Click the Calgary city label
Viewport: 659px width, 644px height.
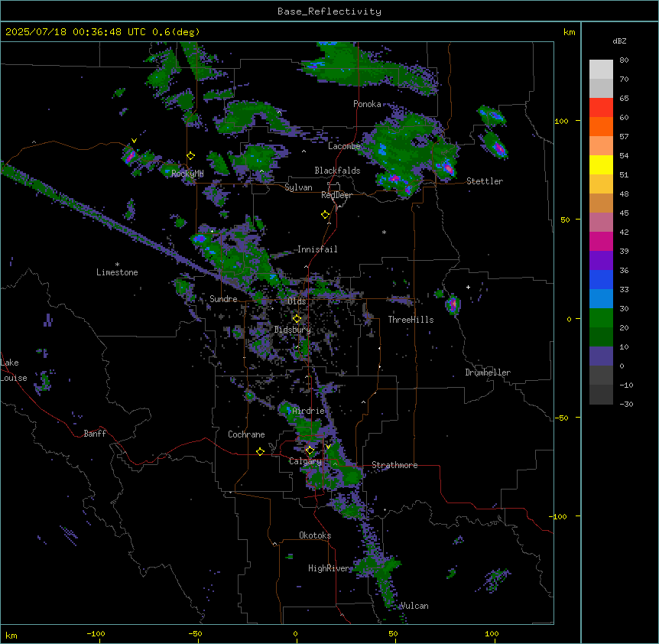click(305, 461)
